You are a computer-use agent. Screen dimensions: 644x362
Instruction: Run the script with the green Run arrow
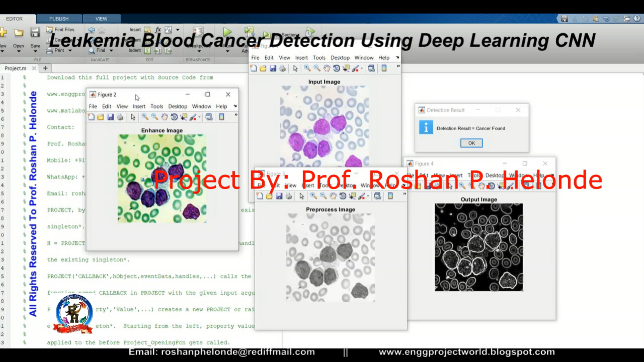pyautogui.click(x=227, y=32)
